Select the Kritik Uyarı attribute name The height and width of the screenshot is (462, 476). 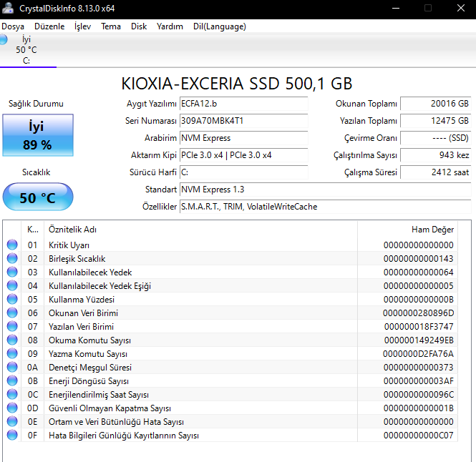(69, 245)
